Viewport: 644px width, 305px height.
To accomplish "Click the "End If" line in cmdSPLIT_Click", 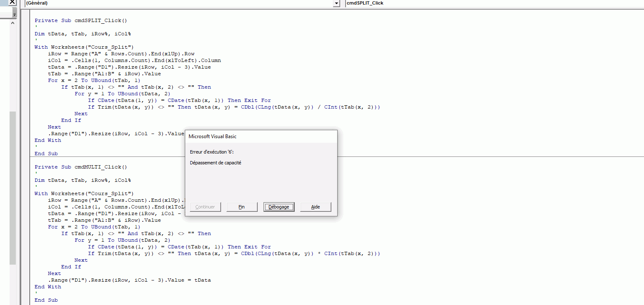I will point(71,120).
